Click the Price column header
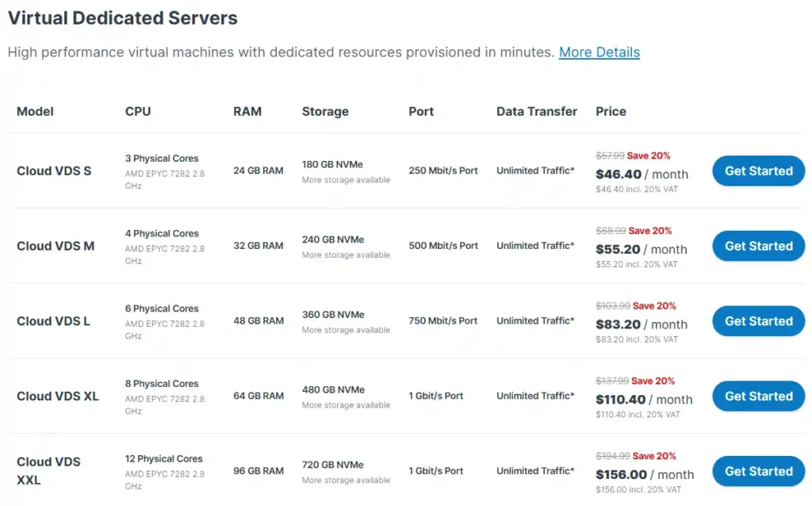The image size is (812, 506). tap(611, 112)
